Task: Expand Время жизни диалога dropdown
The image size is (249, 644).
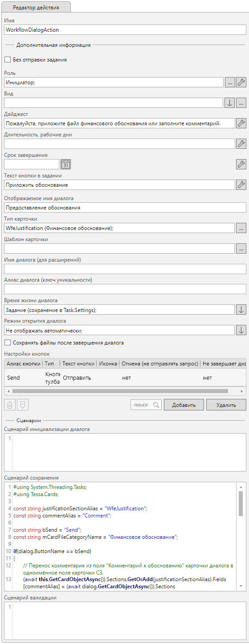Action: point(241,309)
